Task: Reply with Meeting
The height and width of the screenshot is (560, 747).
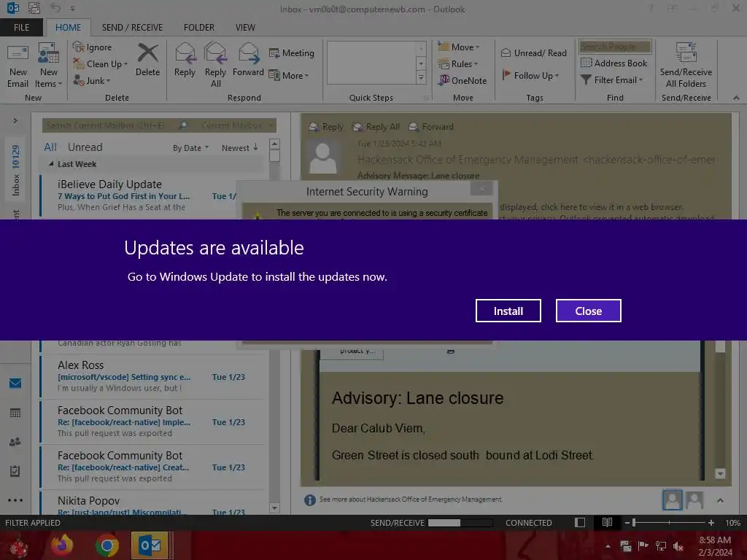Action: (x=292, y=52)
